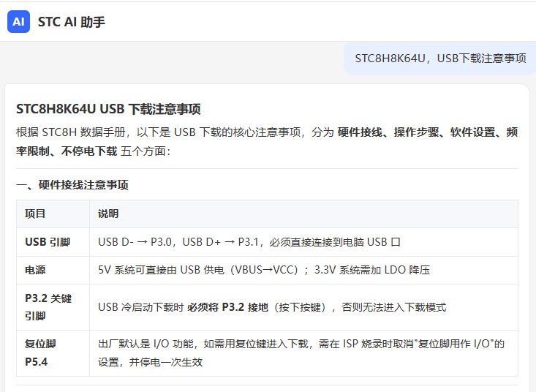Click the bold text 率限制、不停电下载
Viewport: 536px width, 392px height.
tap(67, 151)
